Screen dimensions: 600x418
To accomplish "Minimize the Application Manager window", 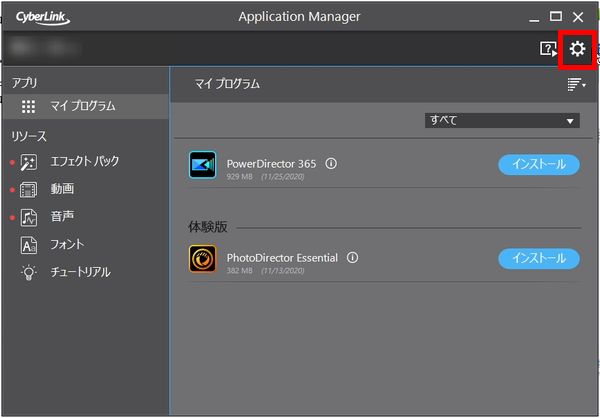I will click(534, 18).
